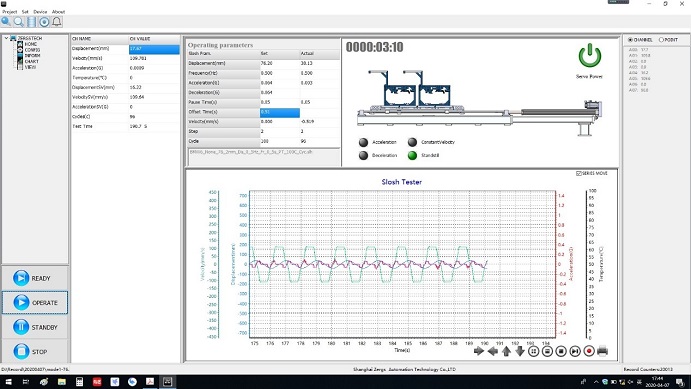
Task: Click the Offset Time set value field
Action: point(280,112)
